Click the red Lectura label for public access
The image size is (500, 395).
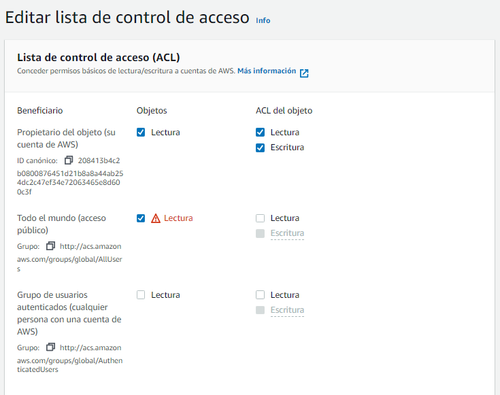tap(178, 218)
